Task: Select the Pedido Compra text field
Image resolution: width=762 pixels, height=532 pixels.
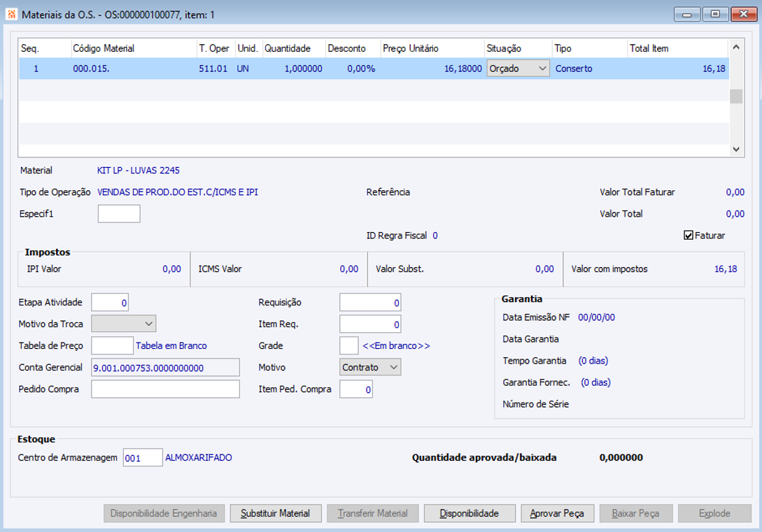Action: (x=165, y=389)
